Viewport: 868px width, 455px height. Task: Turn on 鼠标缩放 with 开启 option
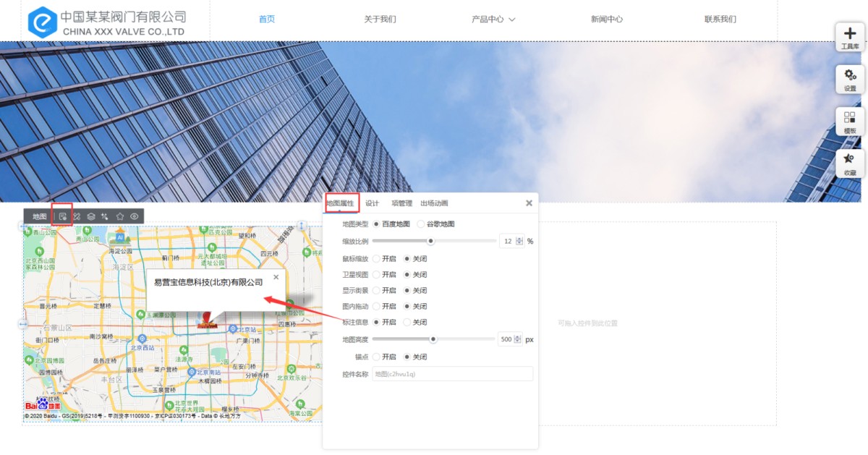(x=376, y=258)
